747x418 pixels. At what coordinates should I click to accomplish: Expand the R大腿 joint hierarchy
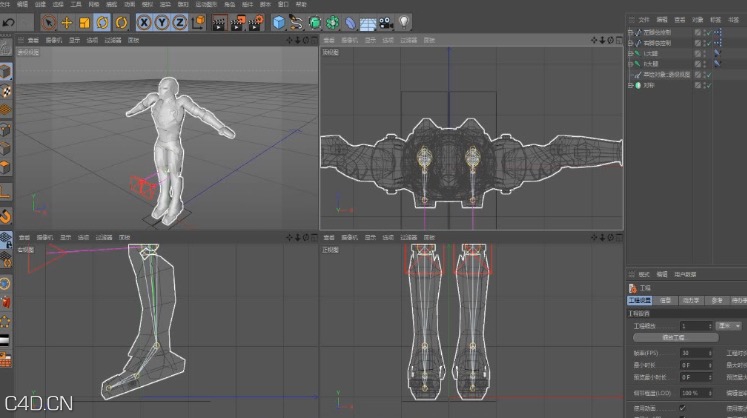coord(630,64)
